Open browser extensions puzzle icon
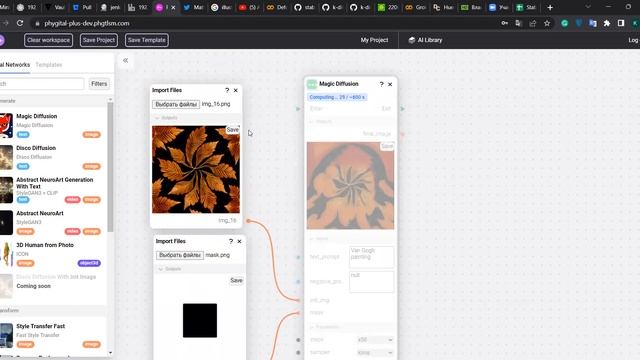 click(607, 23)
